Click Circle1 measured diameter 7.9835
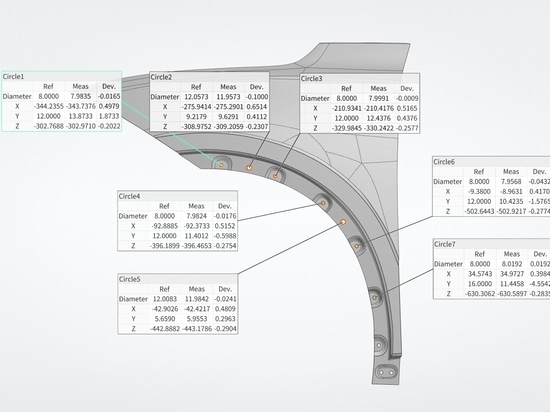This screenshot has width=550, height=412. (81, 96)
